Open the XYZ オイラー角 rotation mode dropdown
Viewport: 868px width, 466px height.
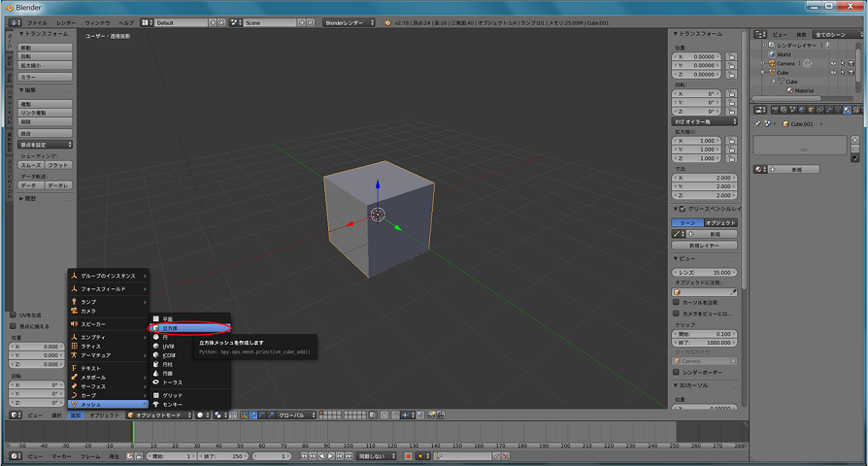tap(705, 121)
